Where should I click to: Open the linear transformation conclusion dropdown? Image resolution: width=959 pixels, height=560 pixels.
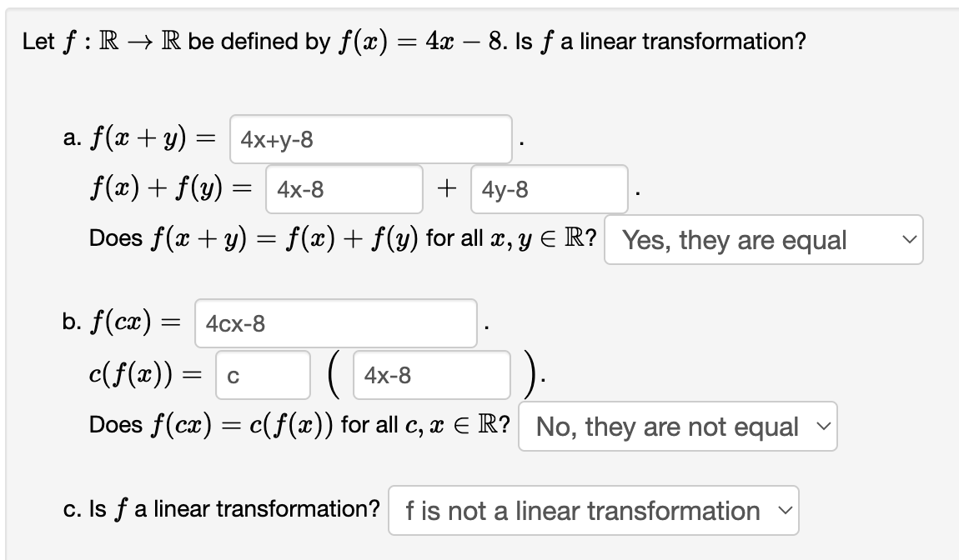(x=593, y=510)
